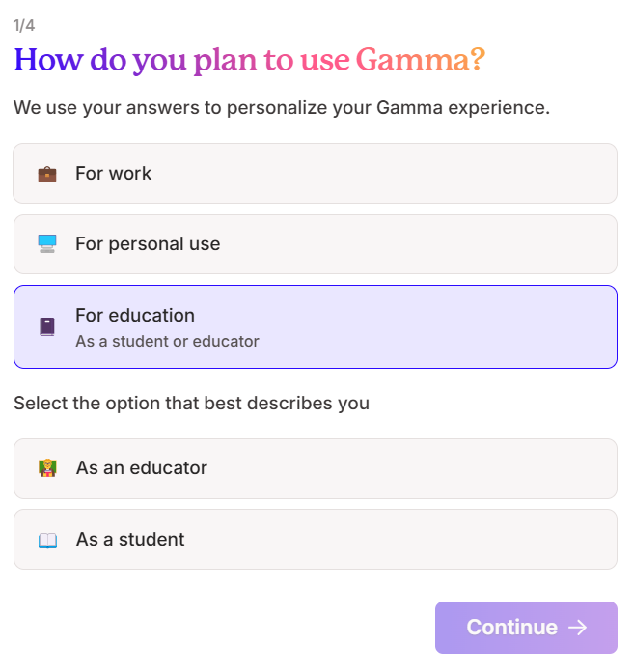
Task: Click the arrow icon inside Continue button
Action: pos(578,628)
